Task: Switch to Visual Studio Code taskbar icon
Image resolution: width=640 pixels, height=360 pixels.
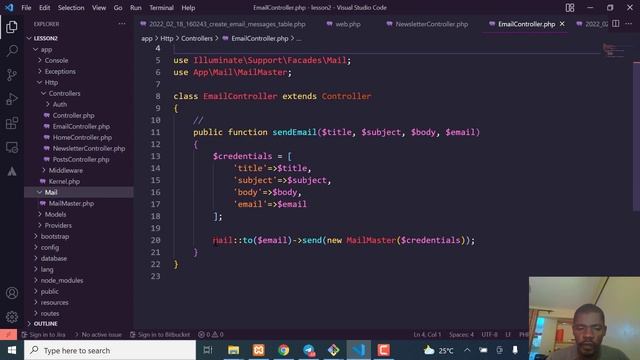Action: click(359, 350)
